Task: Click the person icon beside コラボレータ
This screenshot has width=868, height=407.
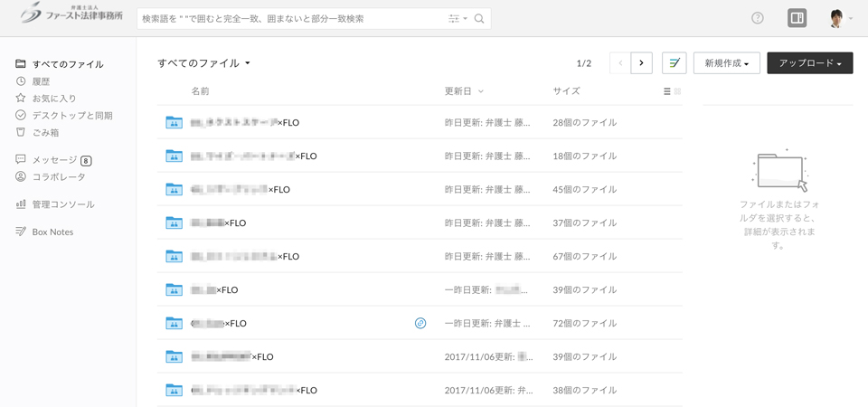Action: pos(21,176)
